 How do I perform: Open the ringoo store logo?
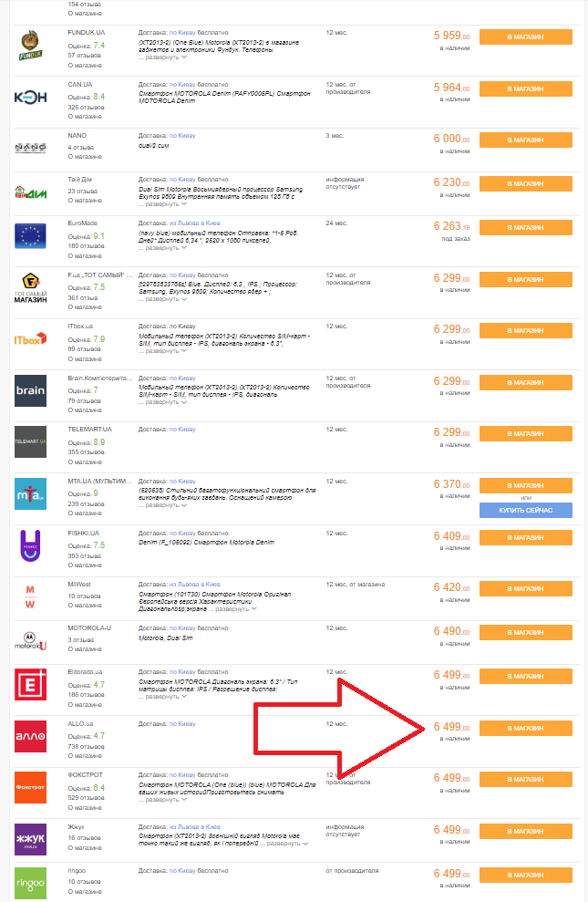30,883
